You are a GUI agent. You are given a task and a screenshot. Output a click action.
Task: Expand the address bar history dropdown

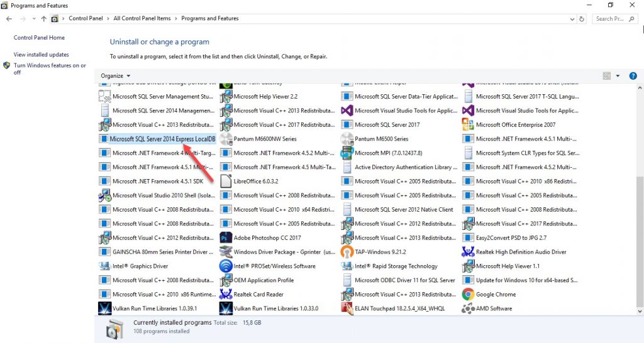tap(572, 19)
